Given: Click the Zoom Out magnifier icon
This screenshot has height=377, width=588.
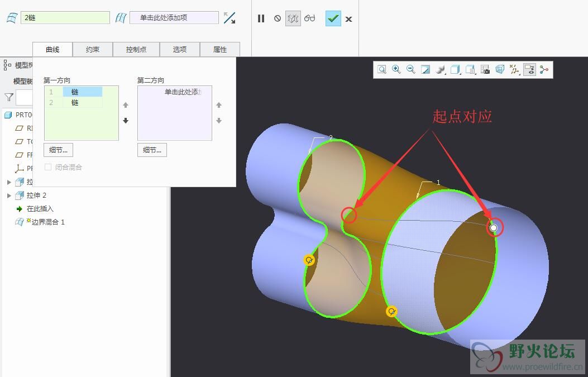Looking at the screenshot, I should pyautogui.click(x=410, y=69).
